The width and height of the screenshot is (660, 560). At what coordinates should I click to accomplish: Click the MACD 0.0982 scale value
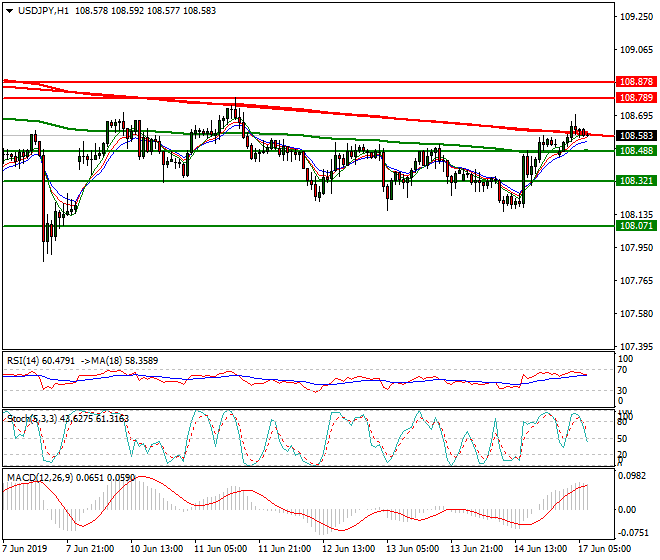[631, 476]
